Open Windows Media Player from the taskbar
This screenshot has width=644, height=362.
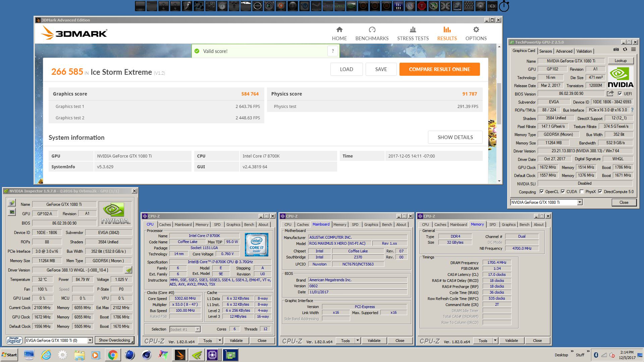tap(96, 355)
